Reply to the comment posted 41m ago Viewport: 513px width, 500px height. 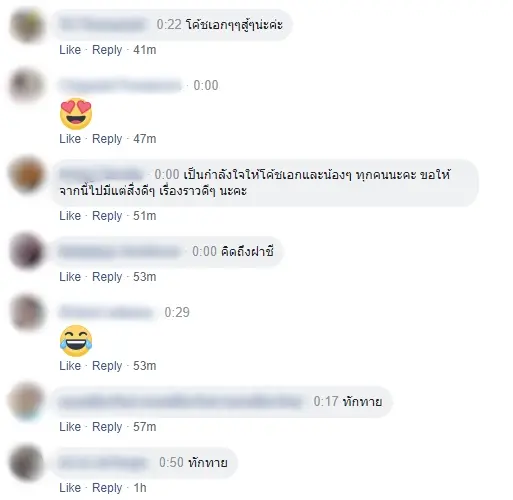pos(107,50)
